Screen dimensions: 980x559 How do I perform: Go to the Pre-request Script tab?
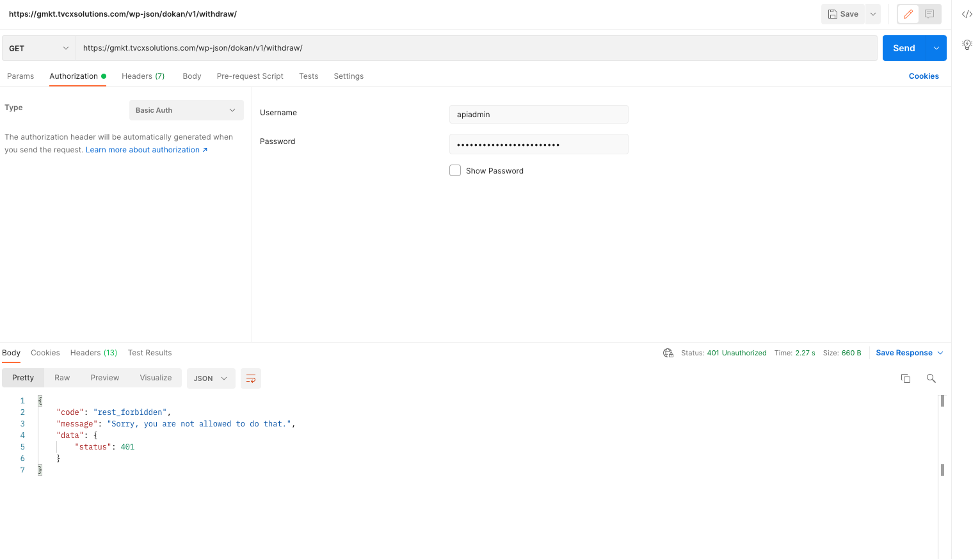pos(250,76)
